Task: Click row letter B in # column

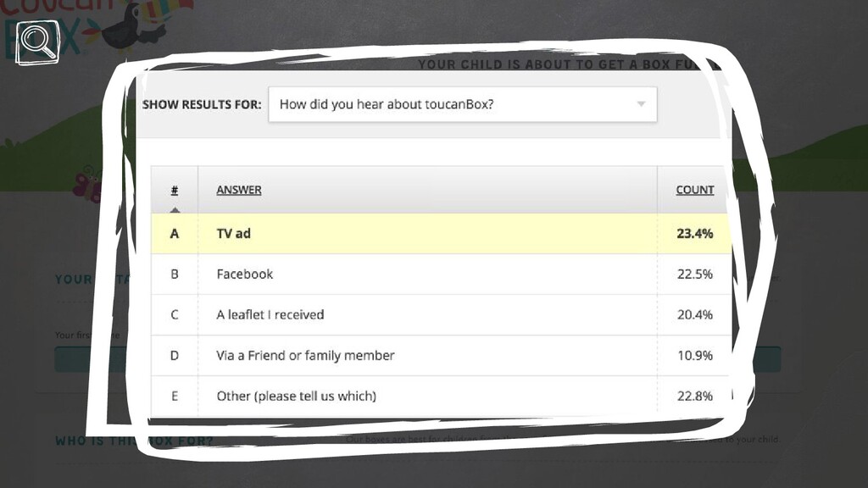Action: (x=175, y=274)
